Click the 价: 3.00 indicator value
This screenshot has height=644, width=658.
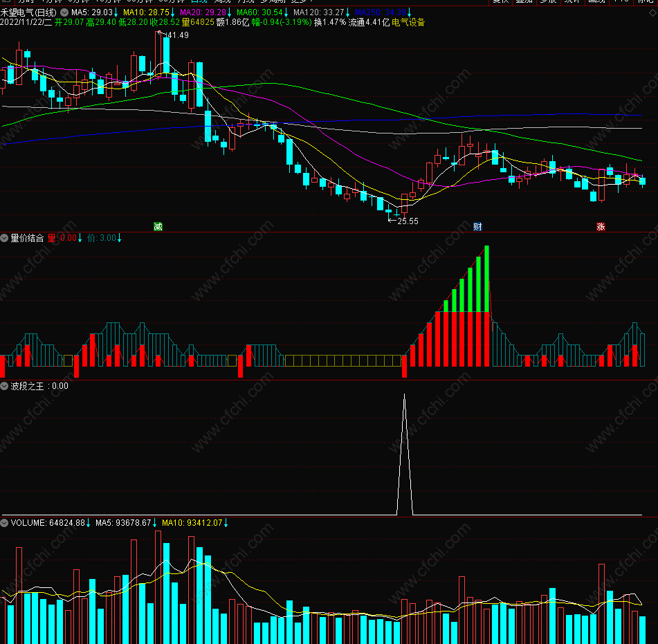[102, 238]
